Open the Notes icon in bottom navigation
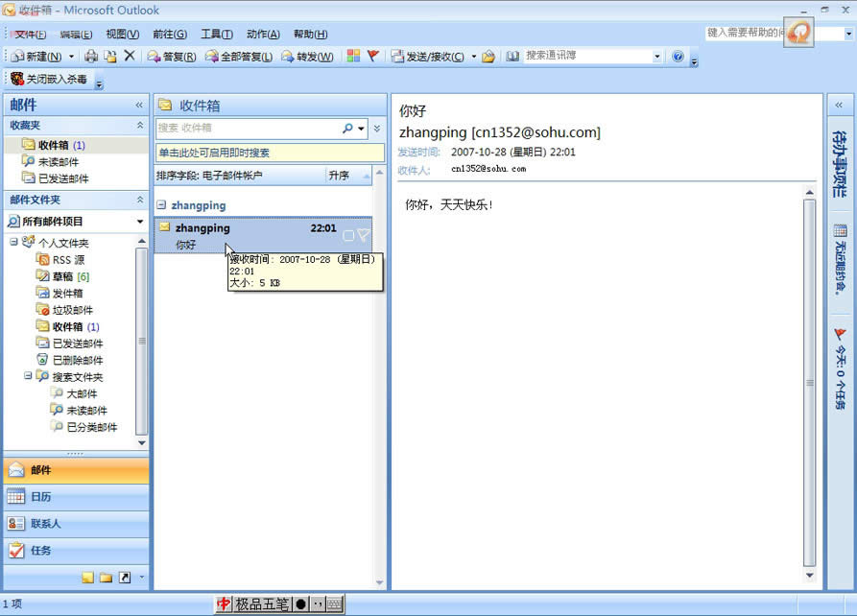This screenshot has height=616, width=857. point(88,578)
